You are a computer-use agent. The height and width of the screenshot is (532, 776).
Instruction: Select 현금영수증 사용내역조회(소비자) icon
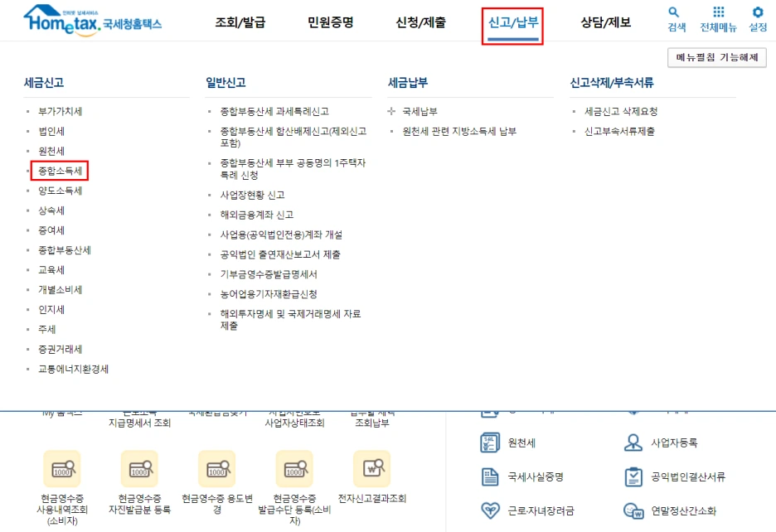pos(60,470)
